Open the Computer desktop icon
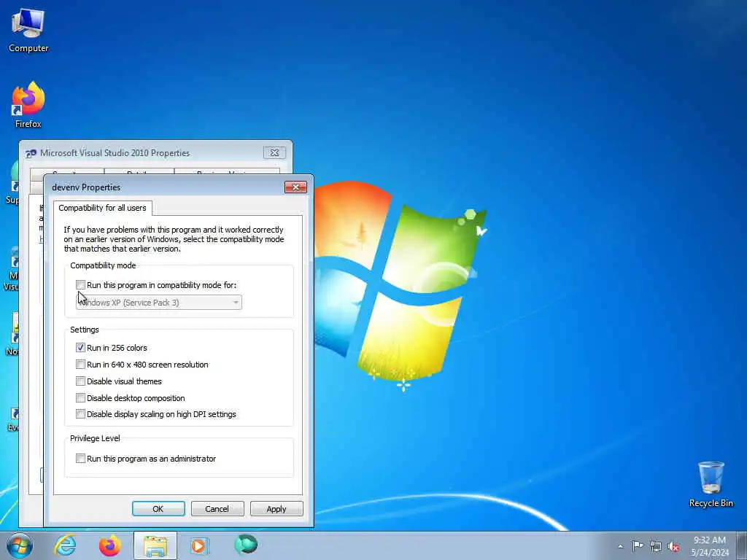Viewport: 747px width, 560px height. coord(28,31)
